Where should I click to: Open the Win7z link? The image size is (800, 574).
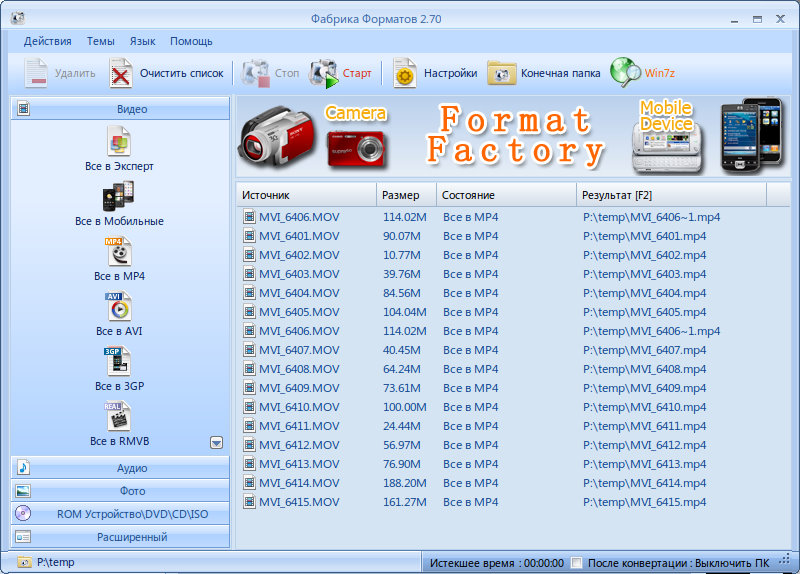(x=660, y=73)
